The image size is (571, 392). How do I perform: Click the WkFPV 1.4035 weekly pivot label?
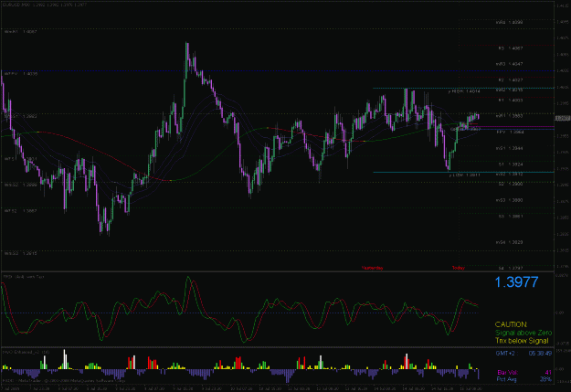pyautogui.click(x=21, y=74)
